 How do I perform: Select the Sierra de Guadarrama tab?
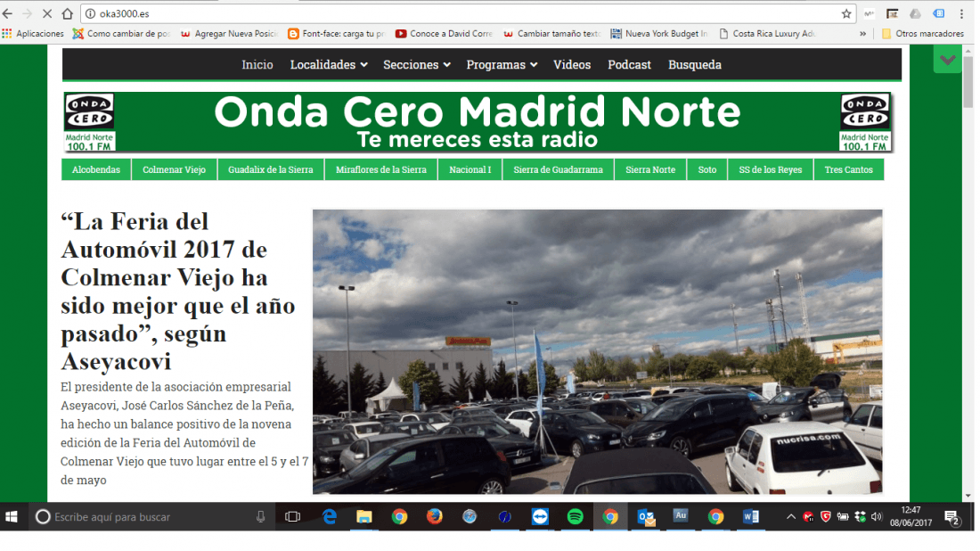(x=558, y=169)
